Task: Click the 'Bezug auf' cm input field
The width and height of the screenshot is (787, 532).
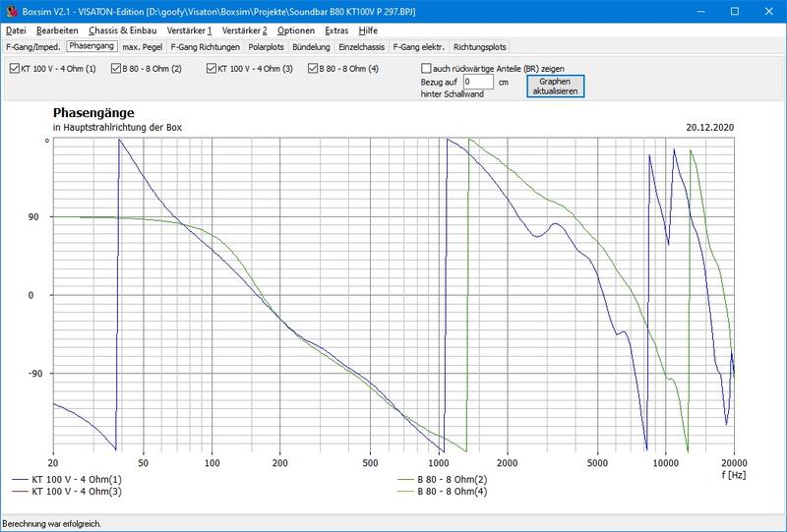Action: click(477, 82)
